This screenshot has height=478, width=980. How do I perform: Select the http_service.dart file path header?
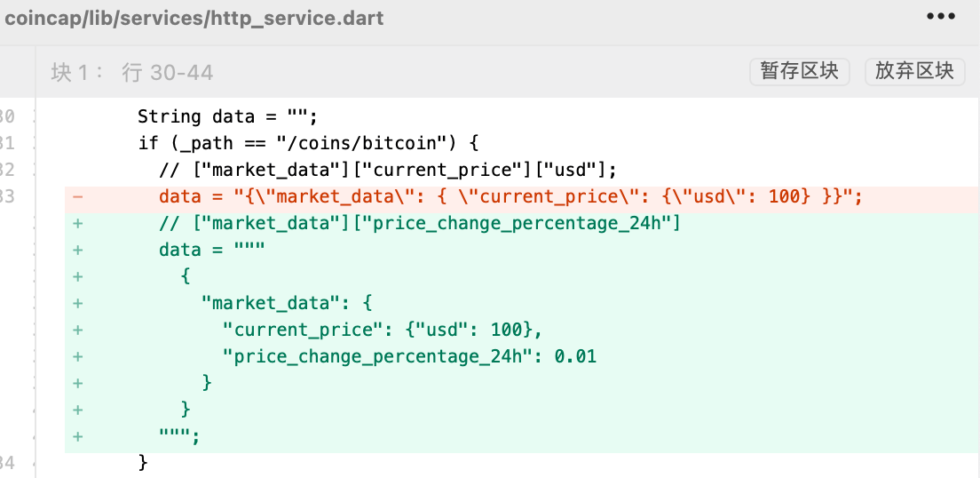tap(194, 18)
